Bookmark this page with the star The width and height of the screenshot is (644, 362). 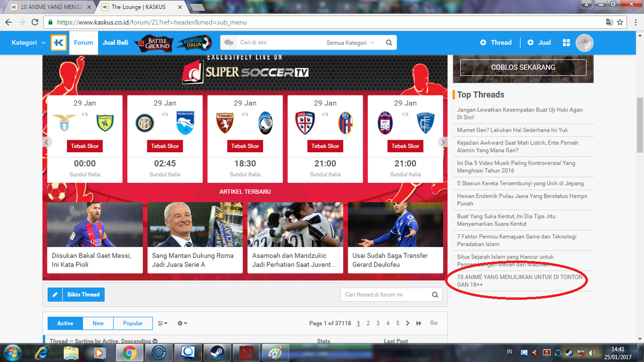click(x=620, y=22)
